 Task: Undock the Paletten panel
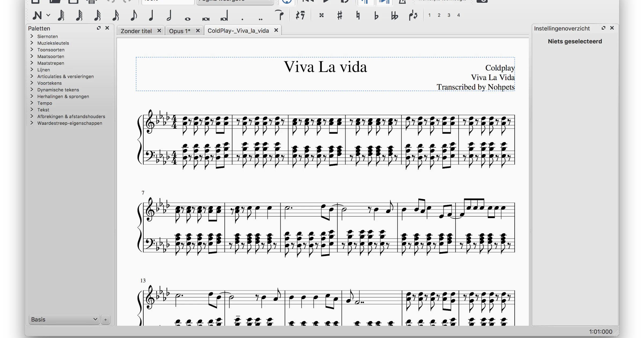click(99, 28)
